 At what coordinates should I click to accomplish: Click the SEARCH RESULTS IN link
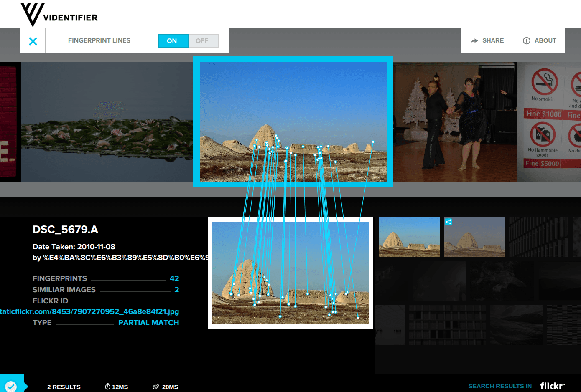[x=499, y=386]
